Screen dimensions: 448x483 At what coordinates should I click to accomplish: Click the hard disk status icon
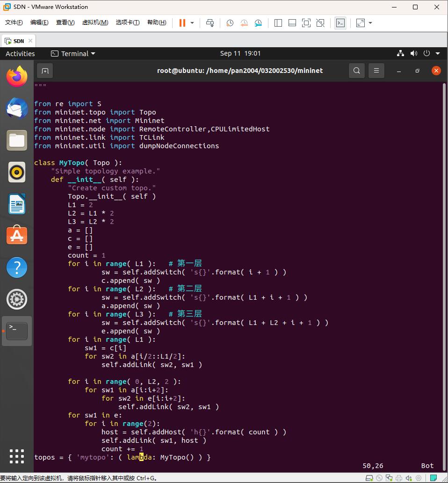click(x=369, y=478)
